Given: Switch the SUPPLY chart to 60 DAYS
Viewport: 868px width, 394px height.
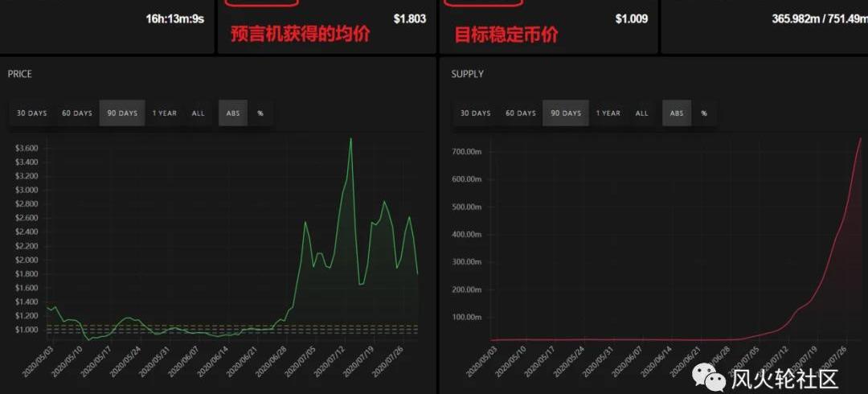Looking at the screenshot, I should pos(521,113).
